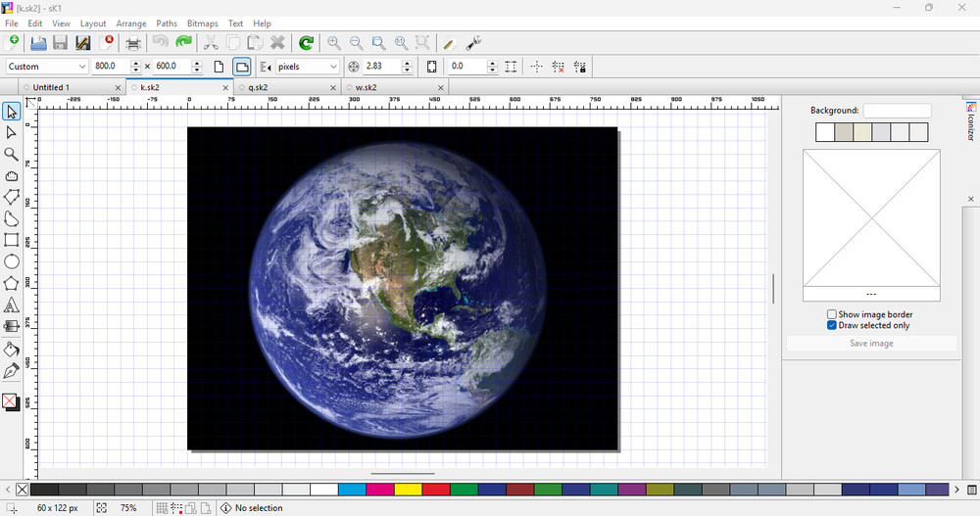Adjust the 0.0 value spinner
Image resolution: width=980 pixels, height=516 pixels.
493,67
